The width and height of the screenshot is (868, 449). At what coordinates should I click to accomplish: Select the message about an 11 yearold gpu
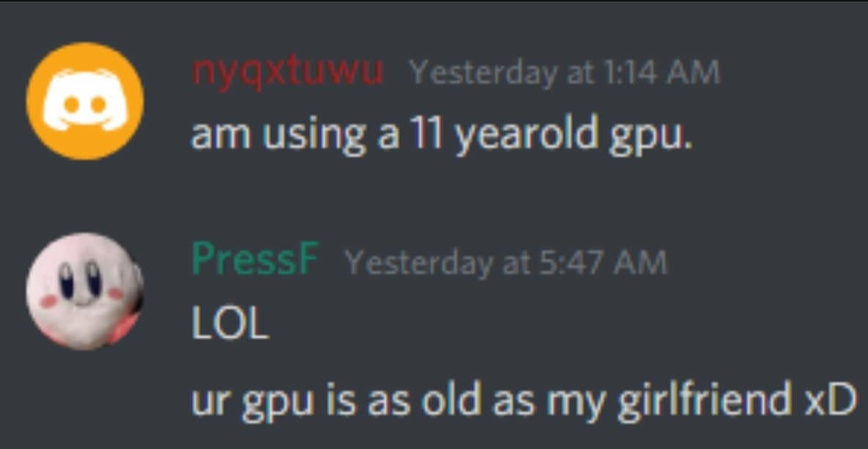pos(441,136)
